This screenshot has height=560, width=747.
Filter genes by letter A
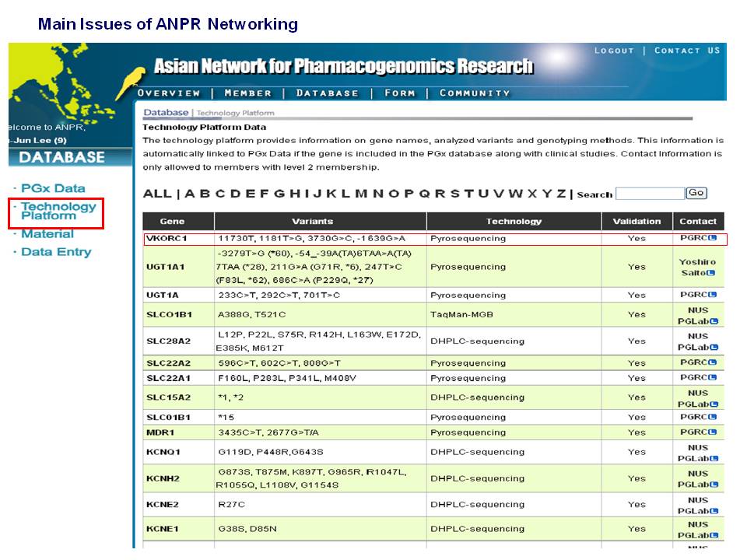(190, 194)
